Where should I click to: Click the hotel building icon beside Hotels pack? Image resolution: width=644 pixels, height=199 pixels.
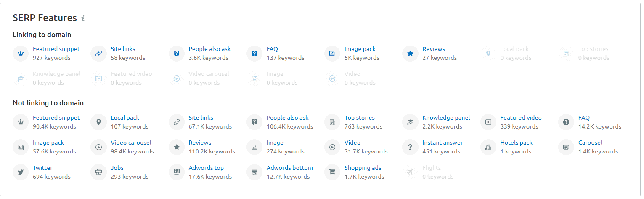(488, 147)
